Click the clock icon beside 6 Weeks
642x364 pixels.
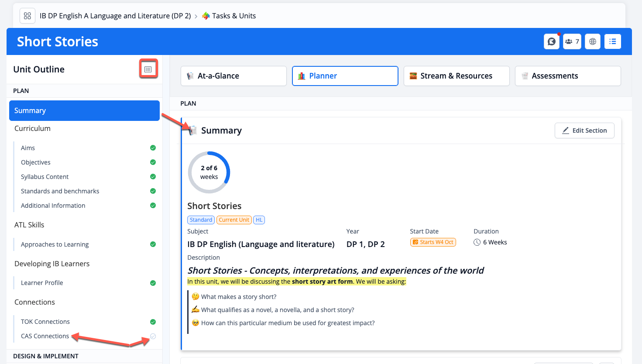pos(477,242)
